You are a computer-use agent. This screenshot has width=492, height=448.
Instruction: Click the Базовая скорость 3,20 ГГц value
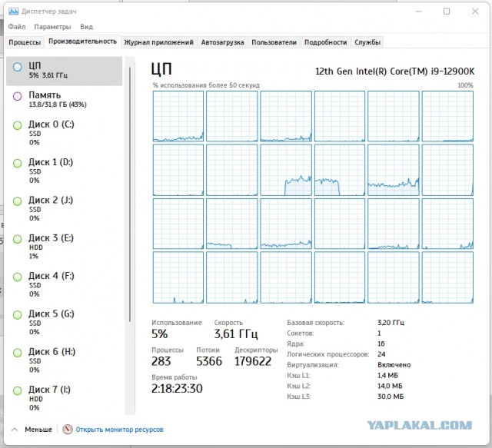click(391, 323)
